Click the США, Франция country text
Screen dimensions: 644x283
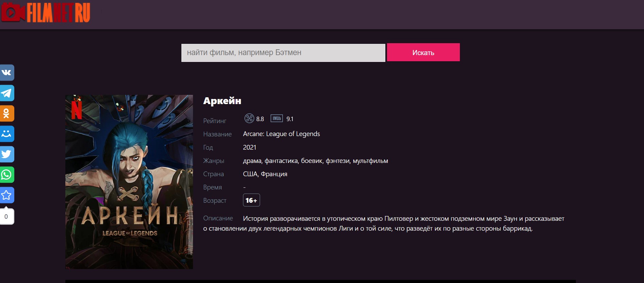point(265,174)
